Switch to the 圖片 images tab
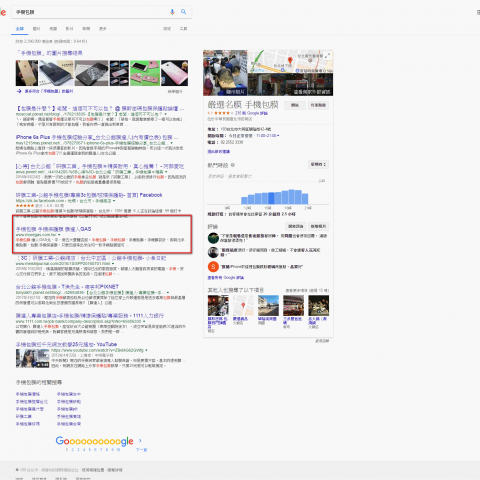This screenshot has height=480, width=480. [x=36, y=29]
